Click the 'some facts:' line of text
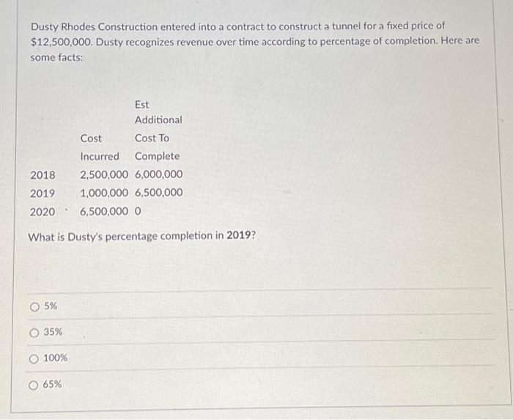This screenshot has height=420, width=513. point(56,56)
